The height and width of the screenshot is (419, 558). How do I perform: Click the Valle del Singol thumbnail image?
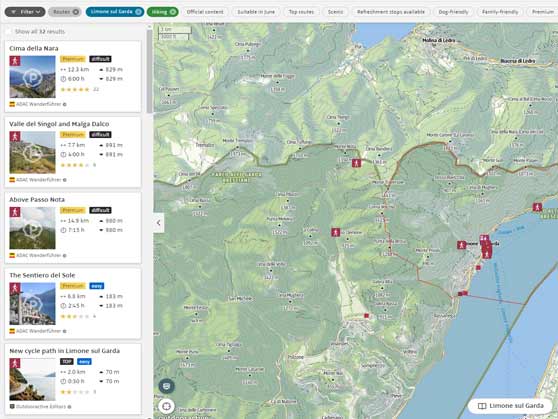click(x=32, y=152)
